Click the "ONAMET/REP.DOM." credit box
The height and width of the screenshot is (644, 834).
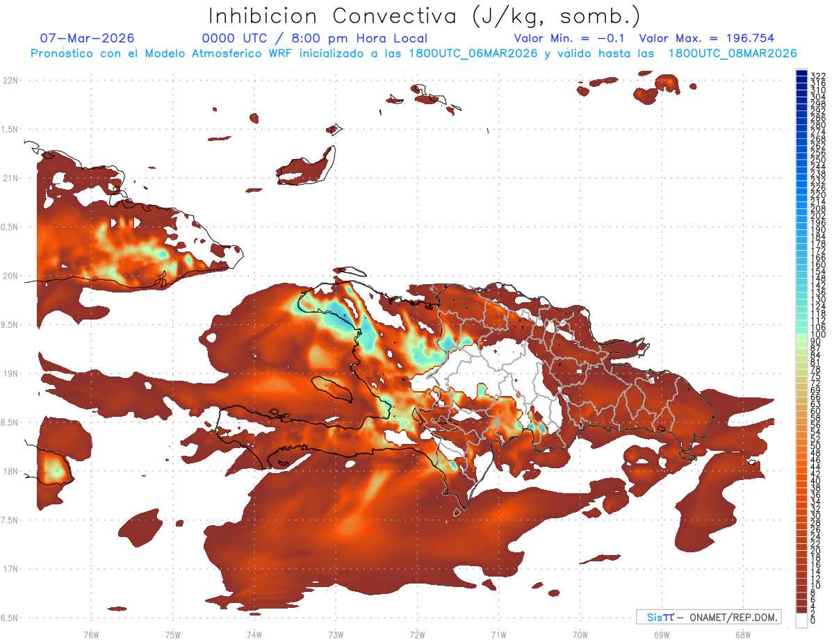click(709, 617)
